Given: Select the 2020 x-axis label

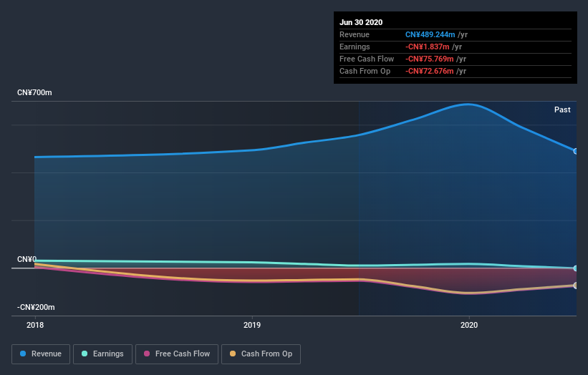Looking at the screenshot, I should (469, 325).
